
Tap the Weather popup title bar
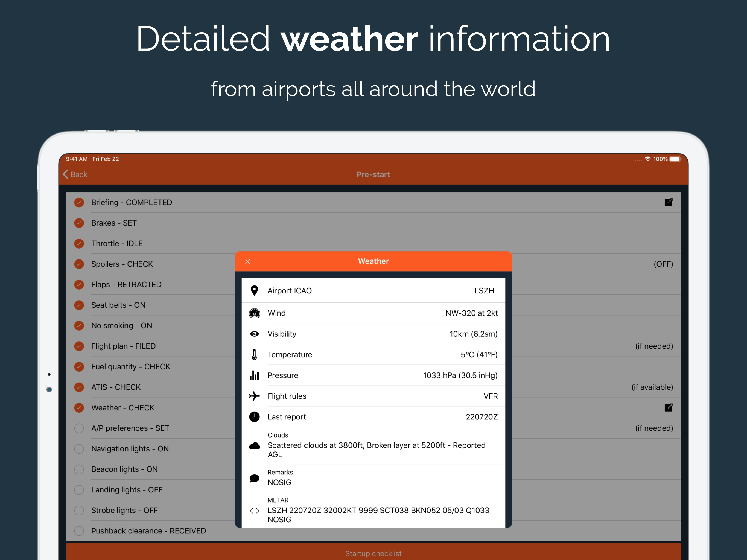click(x=373, y=261)
